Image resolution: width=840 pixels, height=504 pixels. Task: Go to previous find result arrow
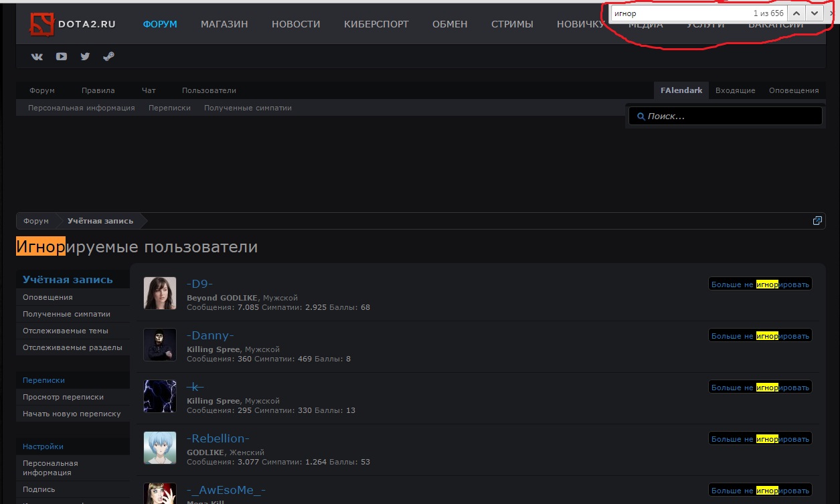(796, 13)
